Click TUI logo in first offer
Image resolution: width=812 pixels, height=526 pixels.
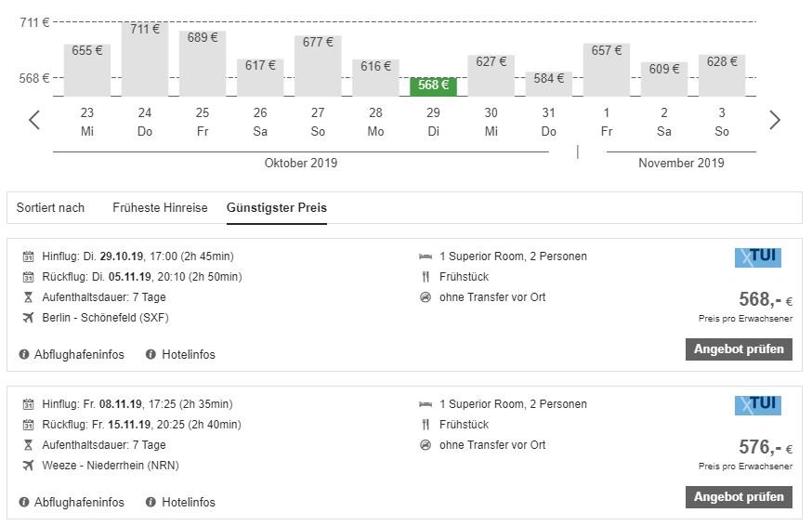tap(757, 257)
